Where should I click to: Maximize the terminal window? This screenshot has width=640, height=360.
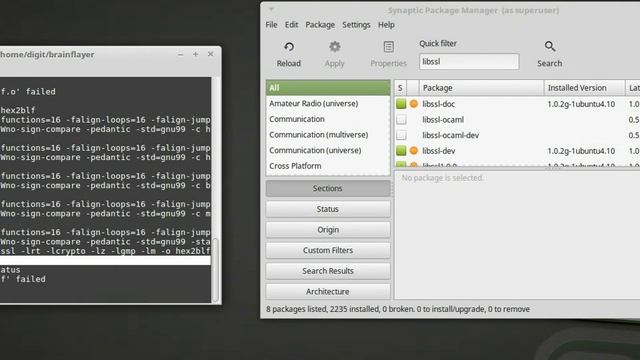tap(196, 54)
